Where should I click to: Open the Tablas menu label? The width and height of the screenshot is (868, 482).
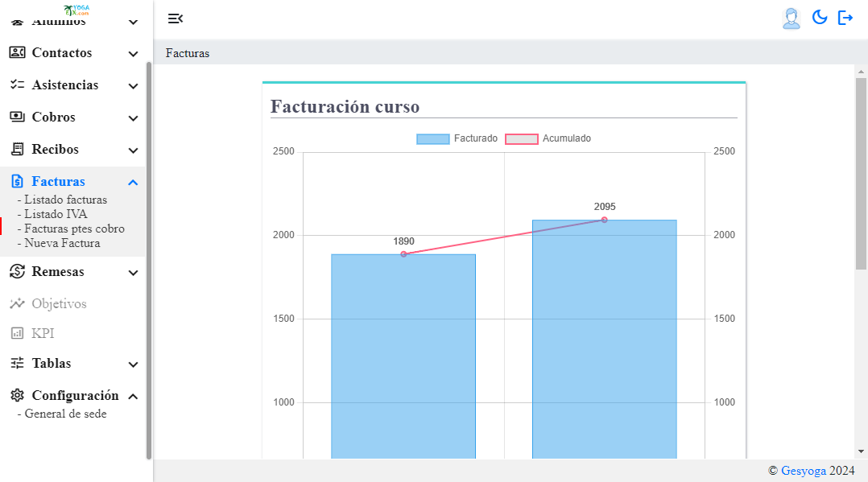pyautogui.click(x=52, y=363)
